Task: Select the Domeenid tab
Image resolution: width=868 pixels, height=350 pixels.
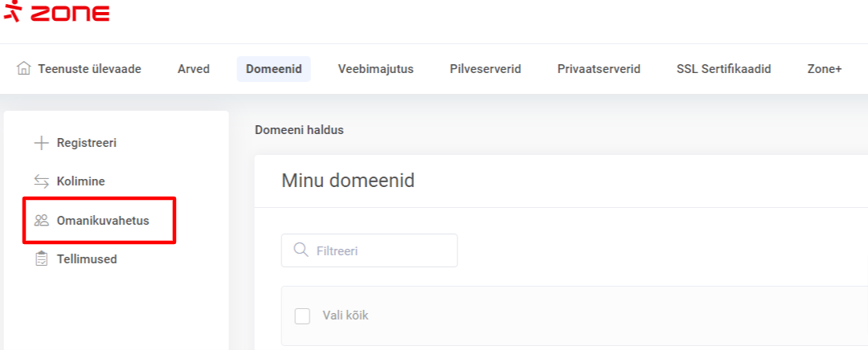Action: pyautogui.click(x=273, y=69)
